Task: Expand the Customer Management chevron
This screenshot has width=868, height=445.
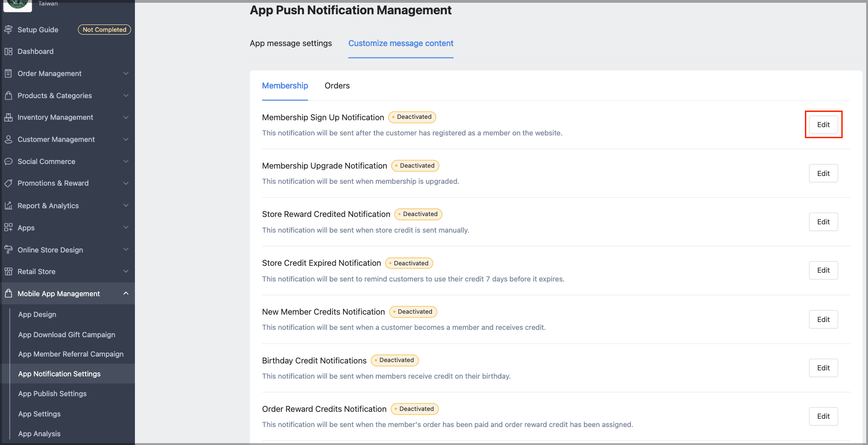Action: click(126, 139)
